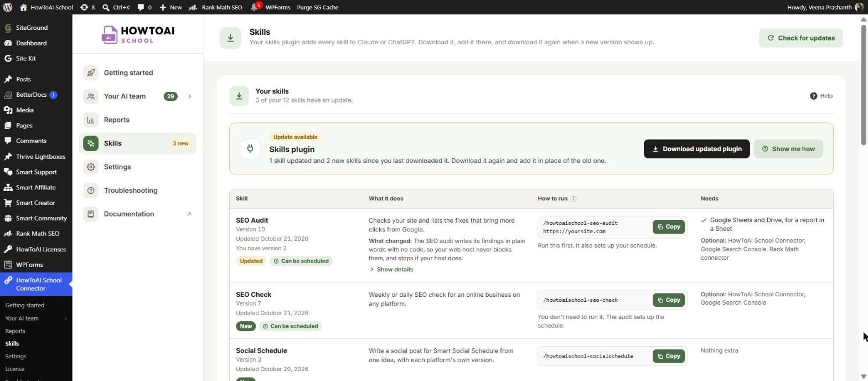Screen dimensions: 868x381
Task: Open HowToAI School site home link
Action: [46, 7]
